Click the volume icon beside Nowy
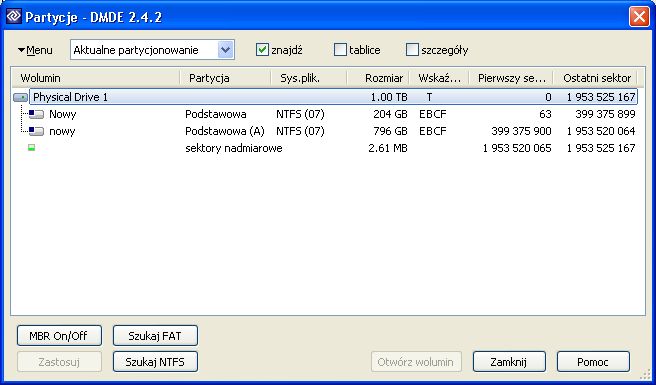 (x=36, y=114)
